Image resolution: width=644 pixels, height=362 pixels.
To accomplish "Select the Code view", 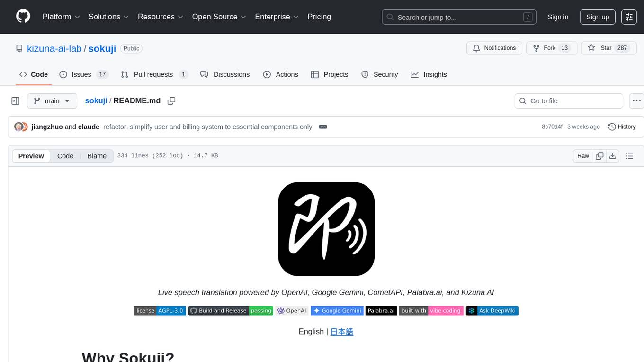I will click(x=65, y=156).
